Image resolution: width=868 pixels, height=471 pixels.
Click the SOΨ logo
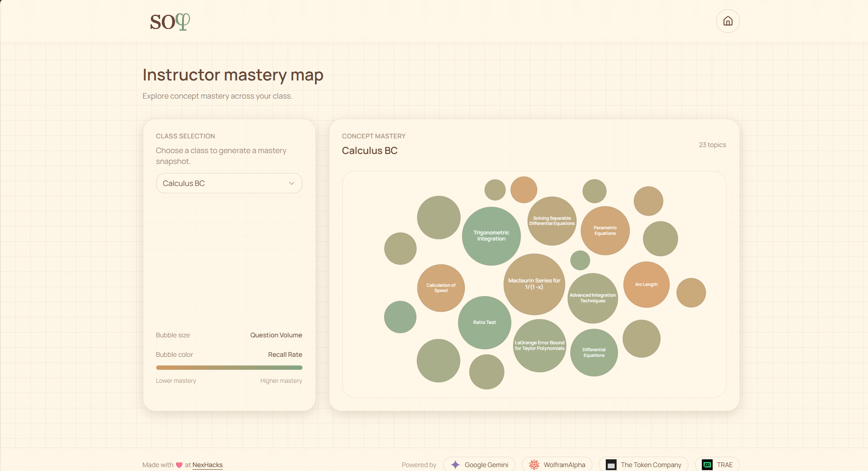coord(170,22)
